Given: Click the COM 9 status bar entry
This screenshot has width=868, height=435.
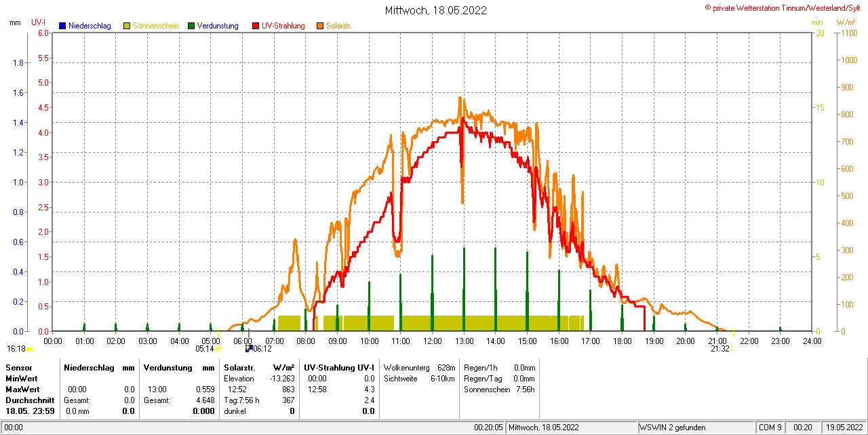Looking at the screenshot, I should click(770, 428).
